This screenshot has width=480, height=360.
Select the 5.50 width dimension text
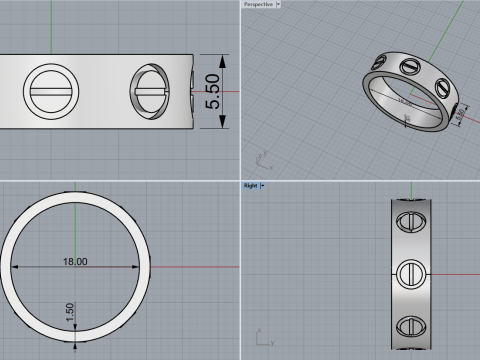[x=213, y=91]
